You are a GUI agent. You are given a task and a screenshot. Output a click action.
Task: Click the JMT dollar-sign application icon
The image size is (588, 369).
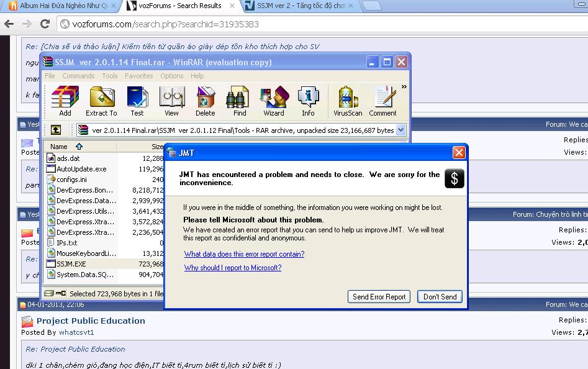click(x=454, y=178)
